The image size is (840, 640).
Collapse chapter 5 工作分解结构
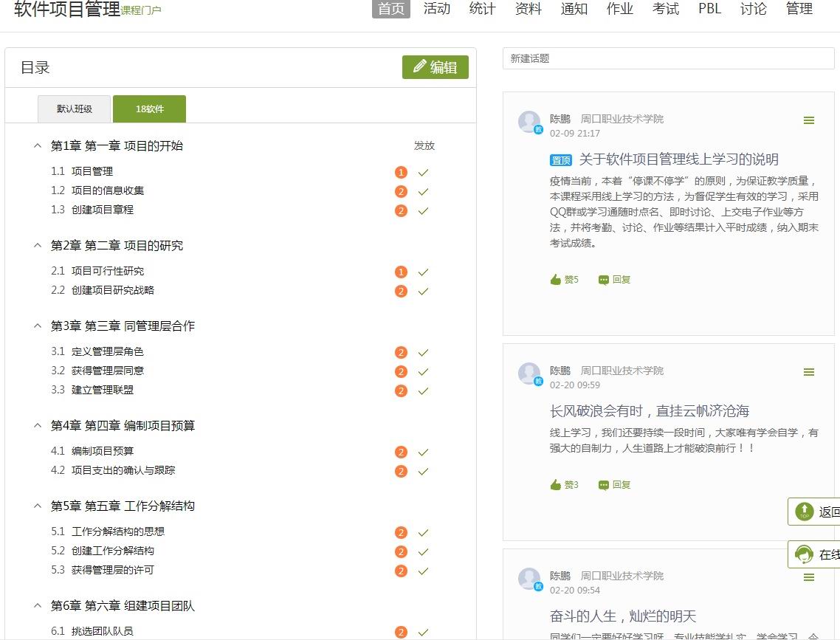(38, 506)
